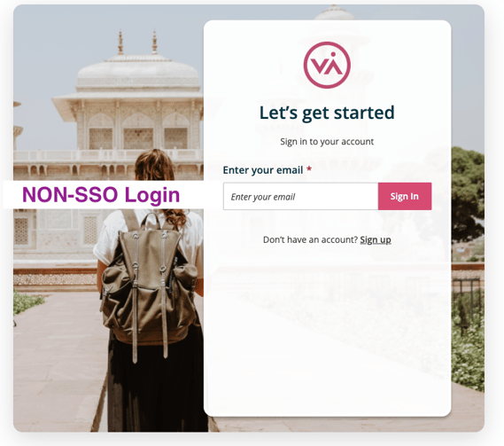Click the pale sky above the building
The height and width of the screenshot is (446, 504).
pyautogui.click(x=65, y=48)
